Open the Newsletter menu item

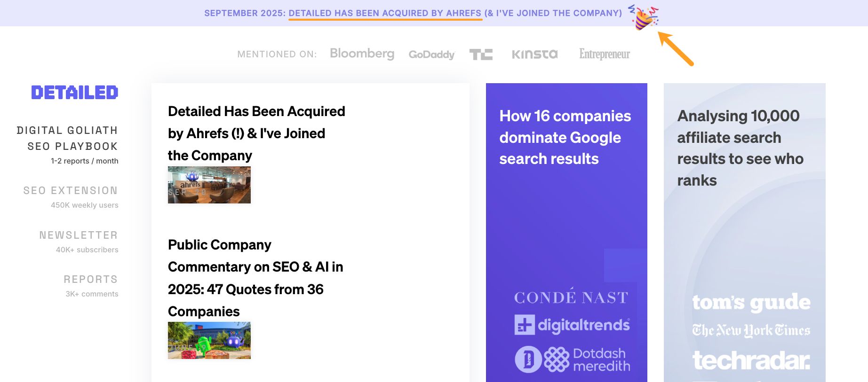[79, 235]
